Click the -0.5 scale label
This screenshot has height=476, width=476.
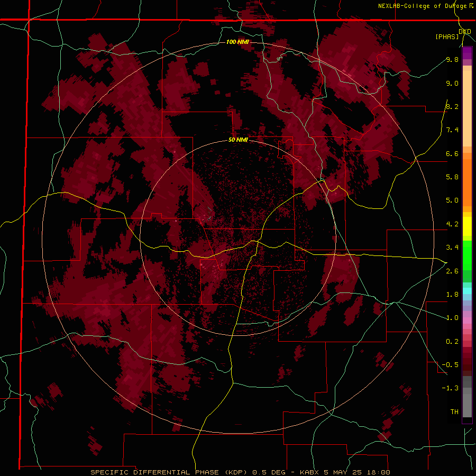click(450, 364)
